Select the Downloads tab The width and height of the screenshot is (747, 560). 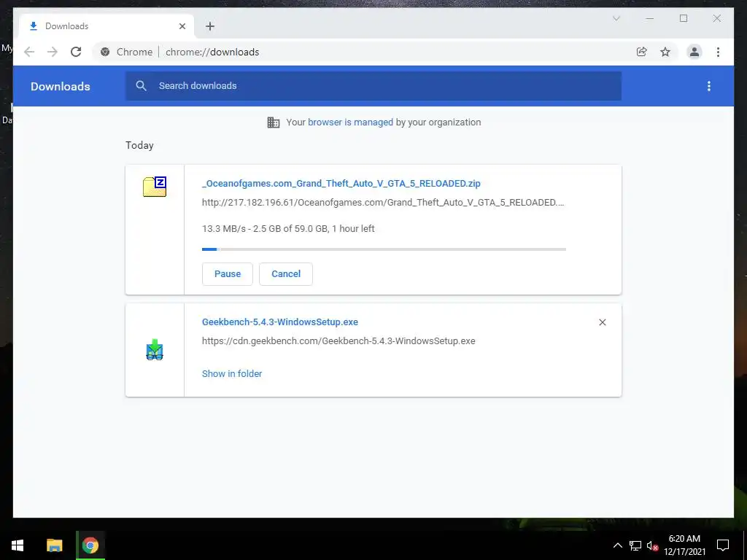pyautogui.click(x=107, y=26)
